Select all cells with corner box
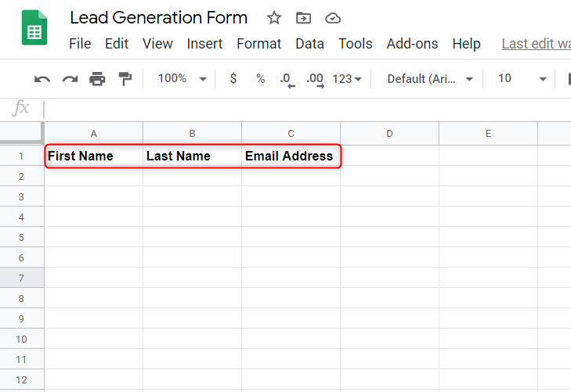Image resolution: width=571 pixels, height=392 pixels. point(21,134)
